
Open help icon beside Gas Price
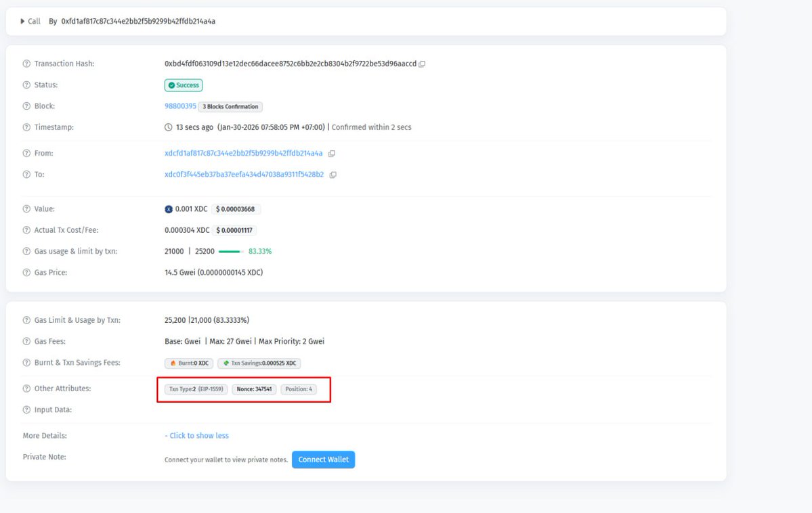tap(26, 273)
